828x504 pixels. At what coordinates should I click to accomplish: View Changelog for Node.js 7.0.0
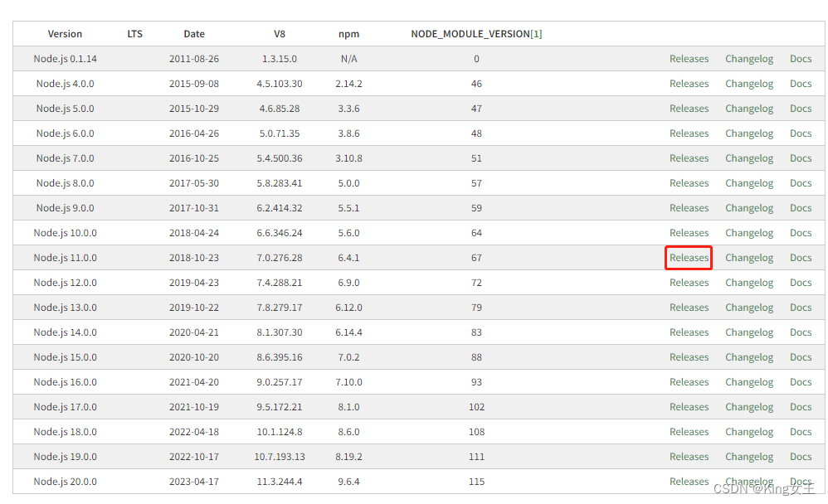[x=749, y=157]
